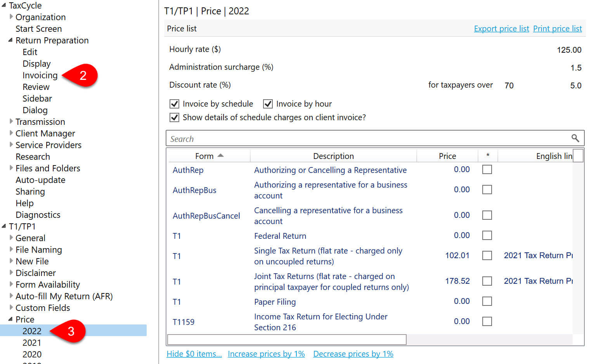Click the Form column sort arrow

pyautogui.click(x=221, y=155)
